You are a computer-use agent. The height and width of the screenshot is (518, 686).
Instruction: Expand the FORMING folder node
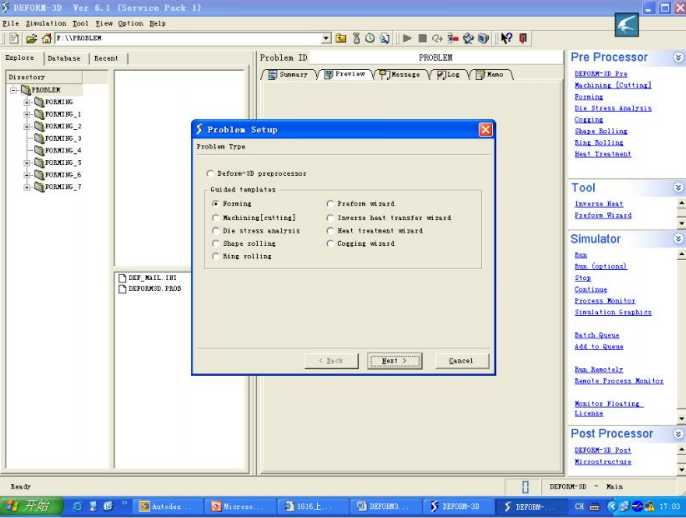coord(27,102)
